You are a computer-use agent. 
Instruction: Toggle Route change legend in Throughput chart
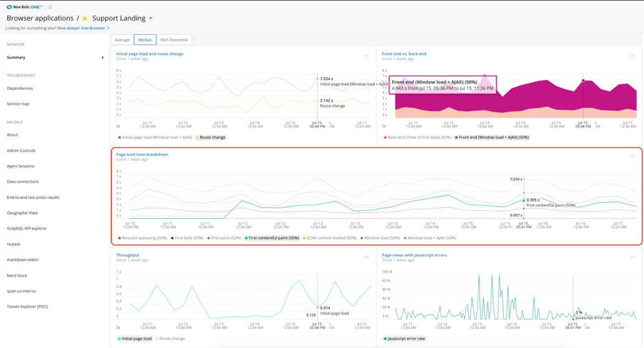point(170,339)
